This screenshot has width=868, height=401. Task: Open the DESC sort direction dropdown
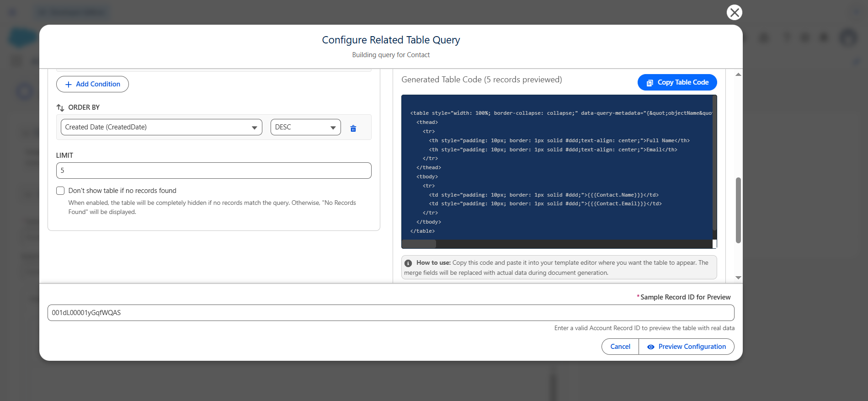pyautogui.click(x=306, y=127)
